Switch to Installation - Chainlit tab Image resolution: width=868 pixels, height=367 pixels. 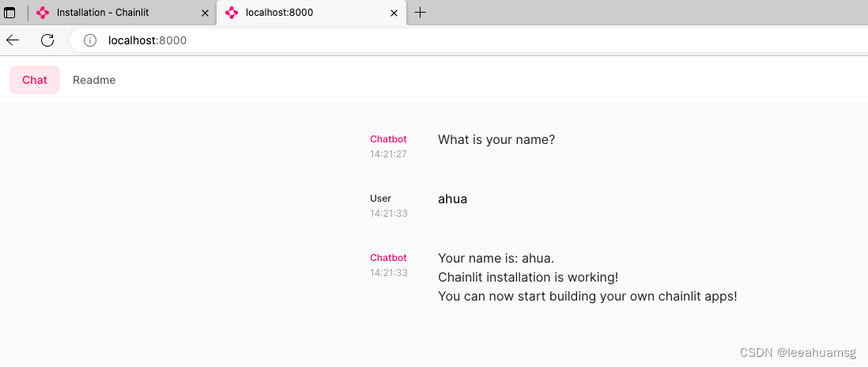(122, 12)
